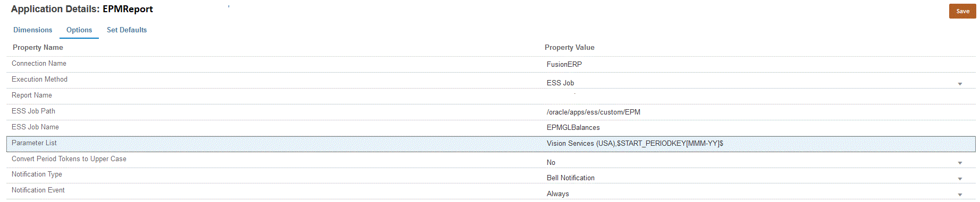Open the Notification Event dropdown arrow
Screen dimensions: 980x202
coord(960,195)
